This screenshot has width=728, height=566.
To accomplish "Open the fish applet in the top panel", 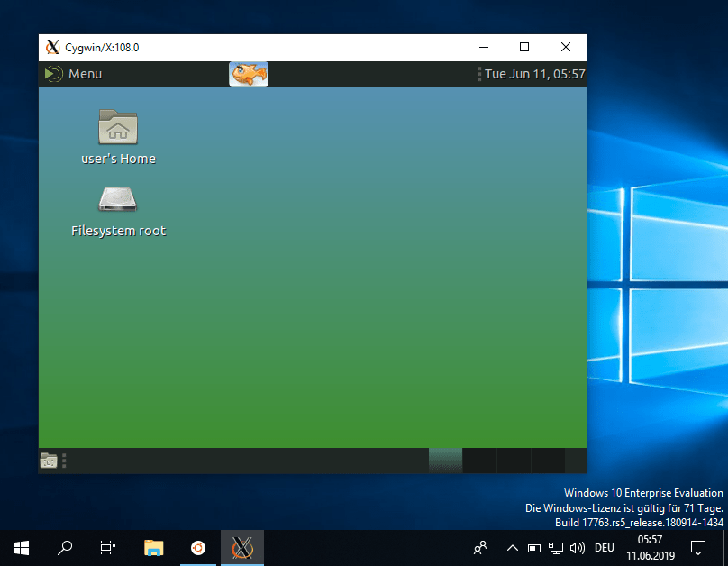I will [x=248, y=73].
